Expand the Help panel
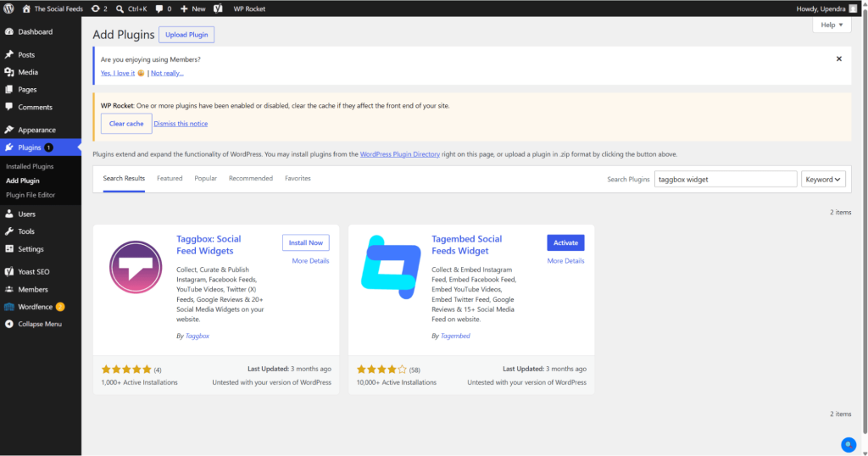The height and width of the screenshot is (456, 868). [832, 25]
